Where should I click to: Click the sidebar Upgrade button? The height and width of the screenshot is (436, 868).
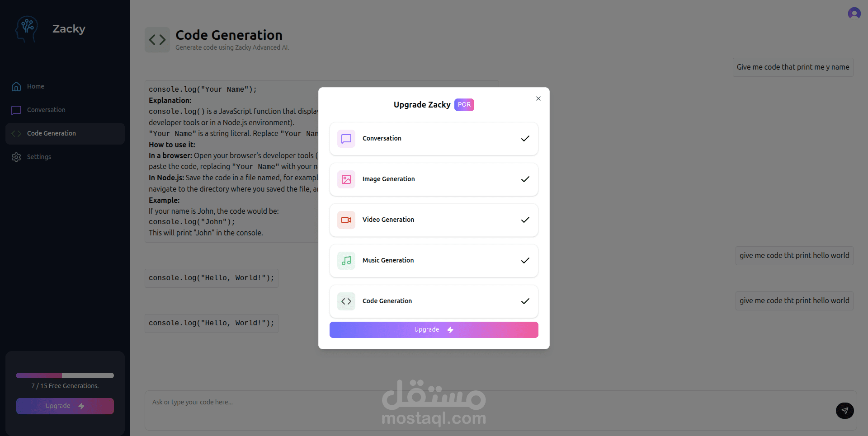[x=65, y=406]
